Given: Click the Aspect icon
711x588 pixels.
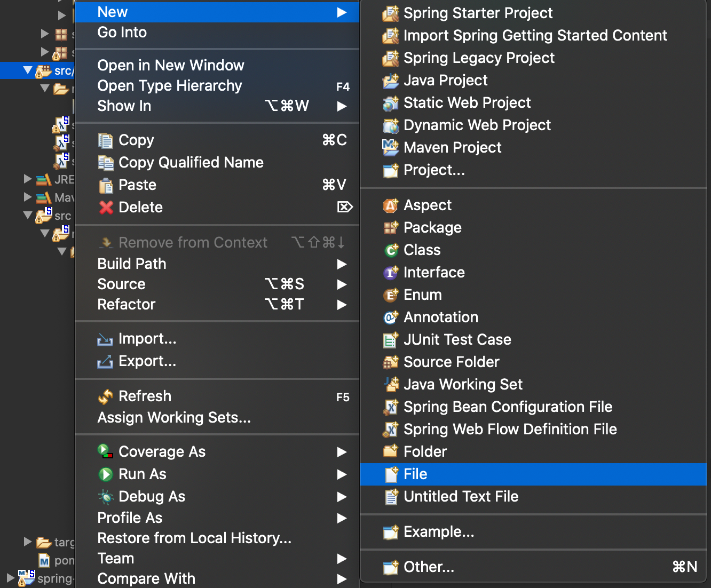Looking at the screenshot, I should click(x=391, y=205).
